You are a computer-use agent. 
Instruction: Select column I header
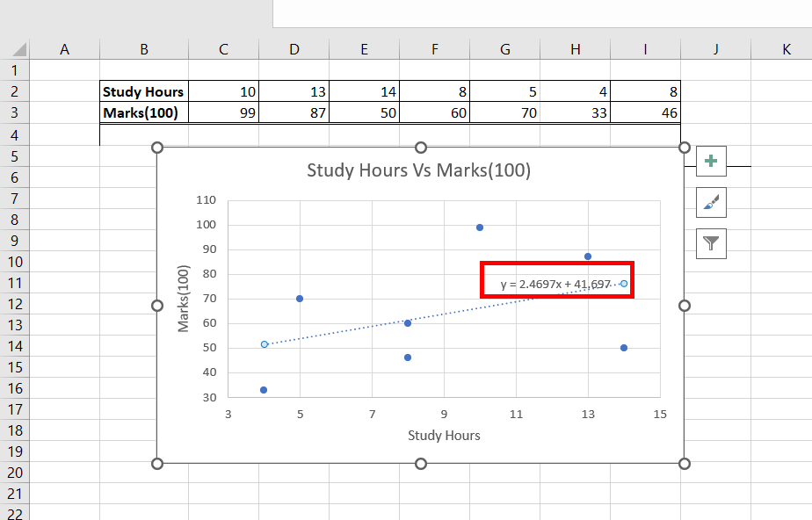tap(645, 49)
